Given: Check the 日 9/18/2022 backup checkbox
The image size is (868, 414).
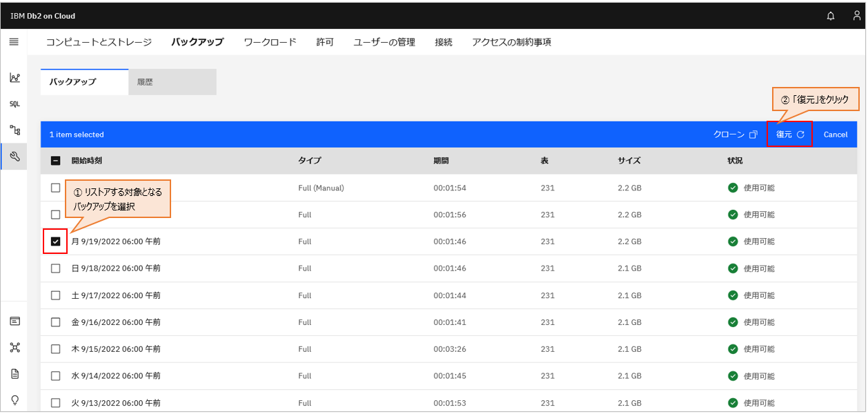Looking at the screenshot, I should pos(55,268).
